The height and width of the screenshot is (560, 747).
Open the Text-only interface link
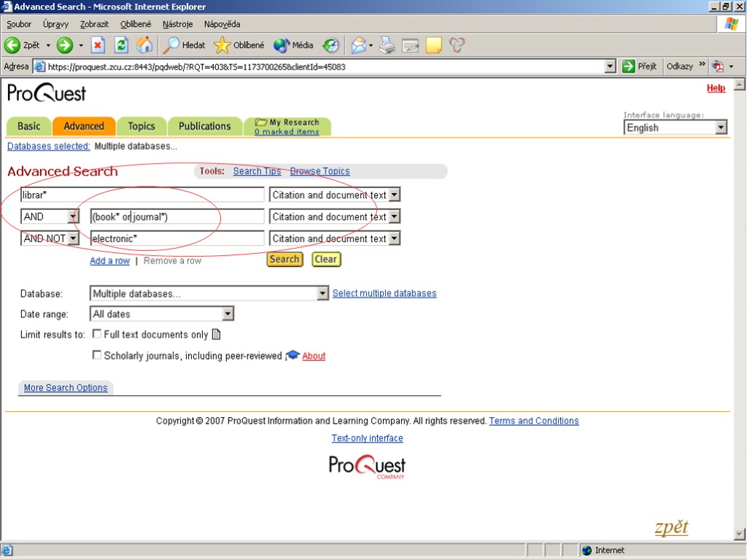[368, 438]
